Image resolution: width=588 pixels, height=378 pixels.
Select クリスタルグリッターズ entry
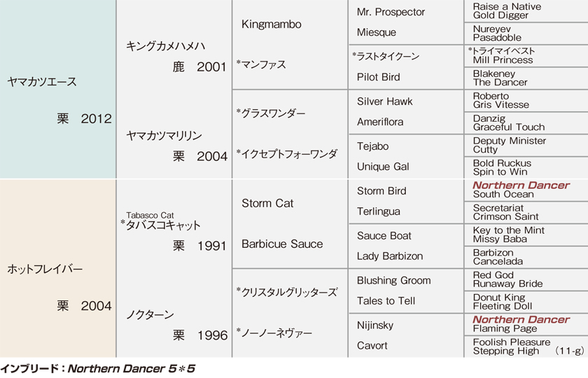287,292
